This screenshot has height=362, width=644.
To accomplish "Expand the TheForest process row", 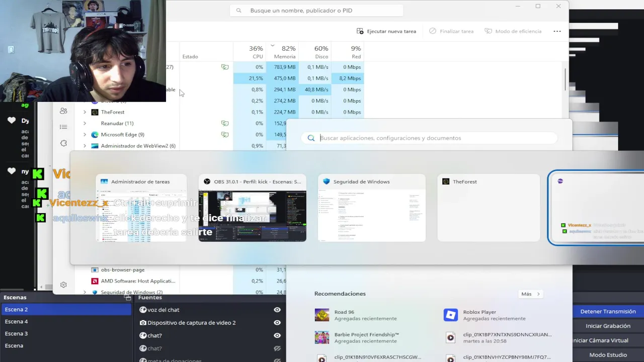I will click(x=85, y=112).
